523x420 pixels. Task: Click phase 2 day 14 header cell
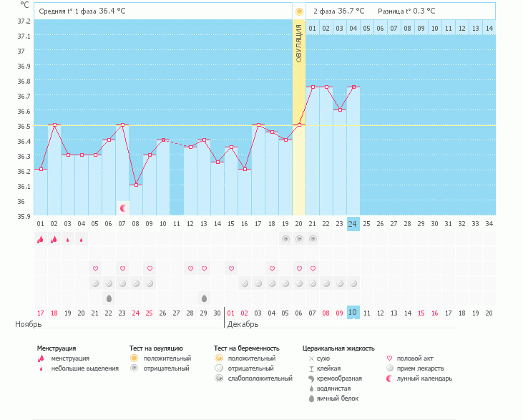pyautogui.click(x=489, y=28)
